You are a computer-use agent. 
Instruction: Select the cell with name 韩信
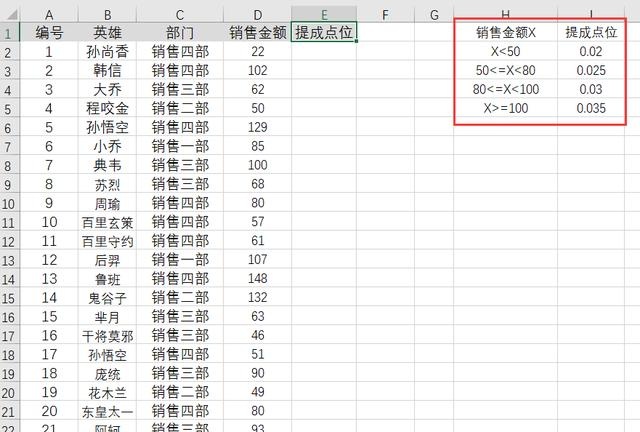pyautogui.click(x=107, y=70)
